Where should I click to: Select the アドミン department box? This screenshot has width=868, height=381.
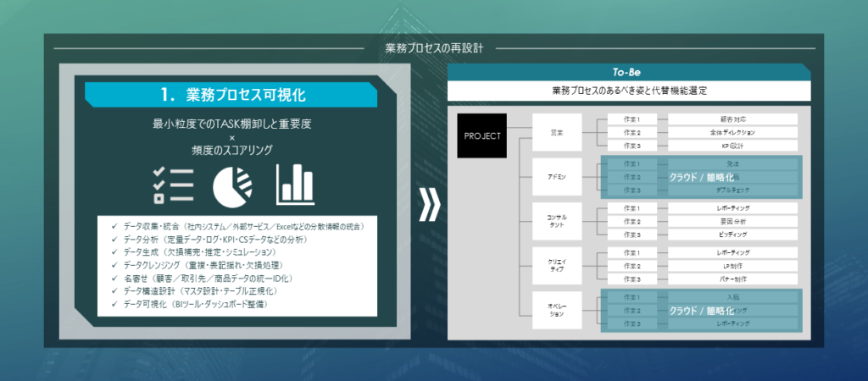(x=557, y=178)
